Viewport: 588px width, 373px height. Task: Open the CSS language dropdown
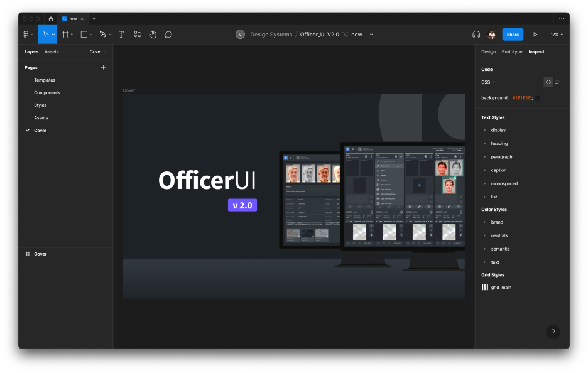click(488, 82)
